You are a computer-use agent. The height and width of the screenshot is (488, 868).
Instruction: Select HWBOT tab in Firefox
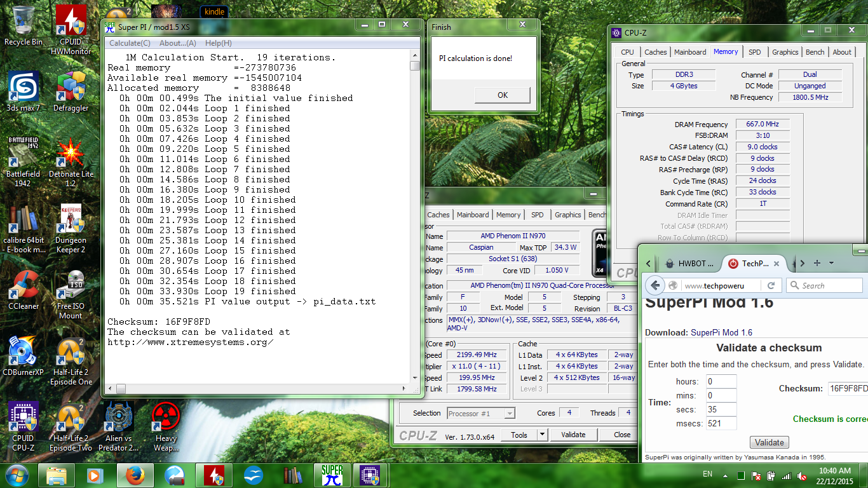(689, 263)
